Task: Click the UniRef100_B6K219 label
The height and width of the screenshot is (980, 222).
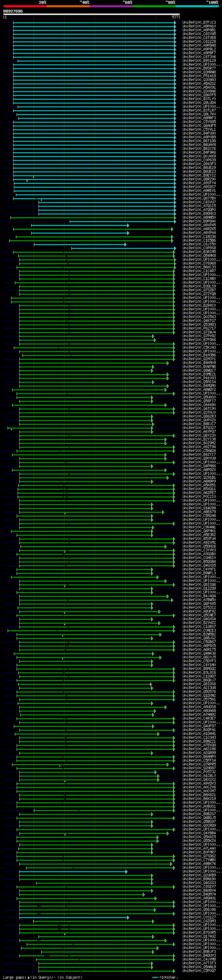Action: point(199,799)
